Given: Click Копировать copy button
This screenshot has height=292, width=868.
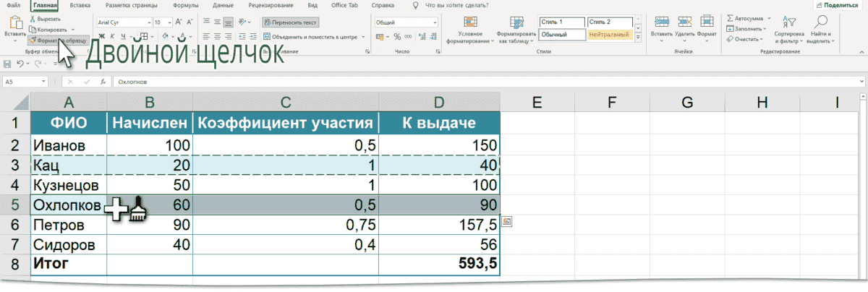Looking at the screenshot, I should point(48,29).
